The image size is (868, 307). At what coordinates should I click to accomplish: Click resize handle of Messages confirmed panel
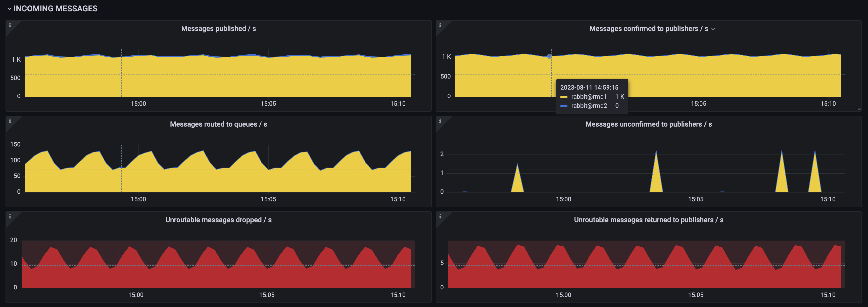pyautogui.click(x=859, y=109)
